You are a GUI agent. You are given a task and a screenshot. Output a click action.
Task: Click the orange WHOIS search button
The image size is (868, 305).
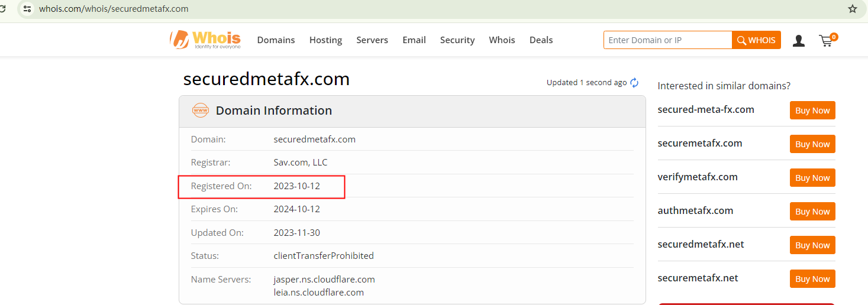point(756,40)
